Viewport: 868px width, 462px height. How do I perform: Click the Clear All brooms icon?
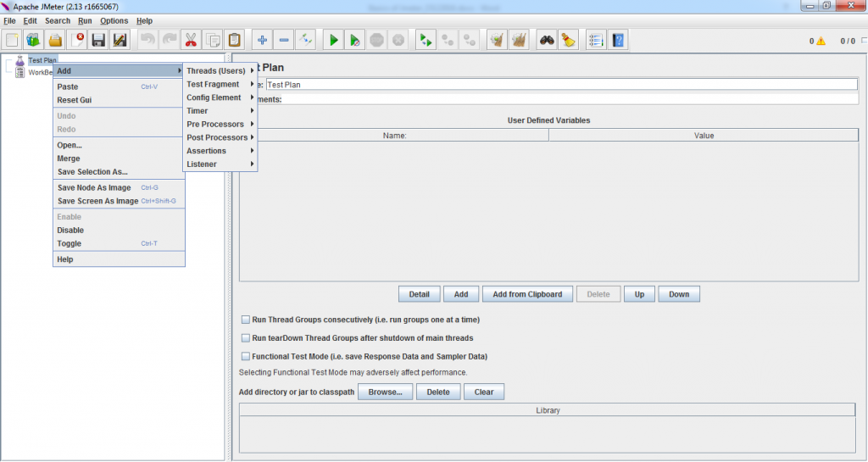[x=519, y=41]
